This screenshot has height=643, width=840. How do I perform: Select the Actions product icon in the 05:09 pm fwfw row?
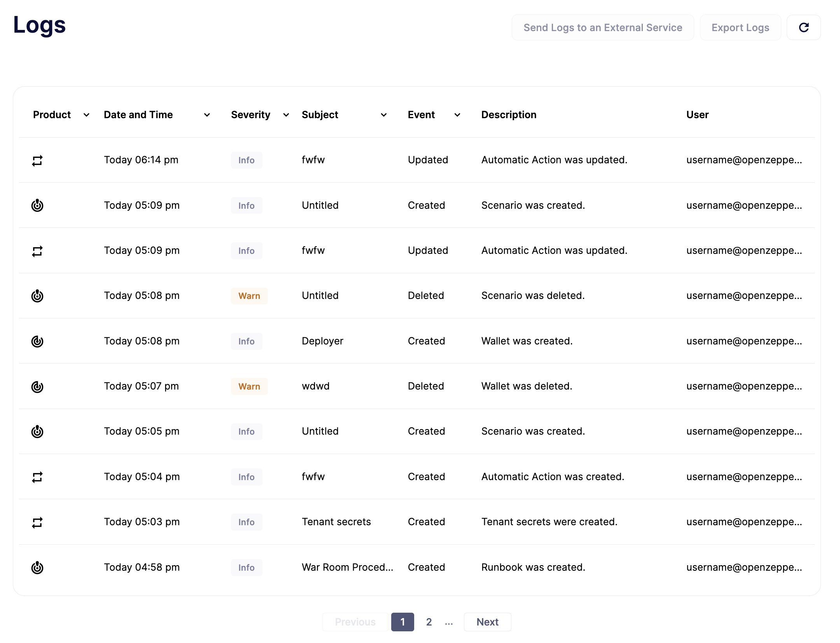(37, 251)
